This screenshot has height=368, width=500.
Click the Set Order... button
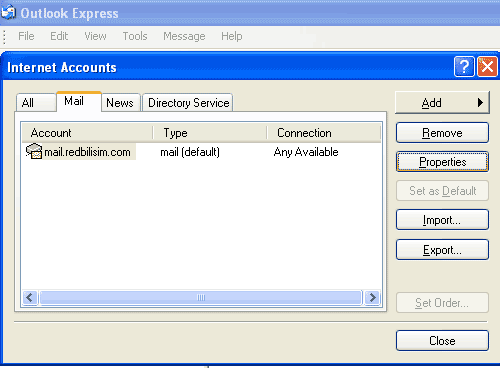pos(442,303)
